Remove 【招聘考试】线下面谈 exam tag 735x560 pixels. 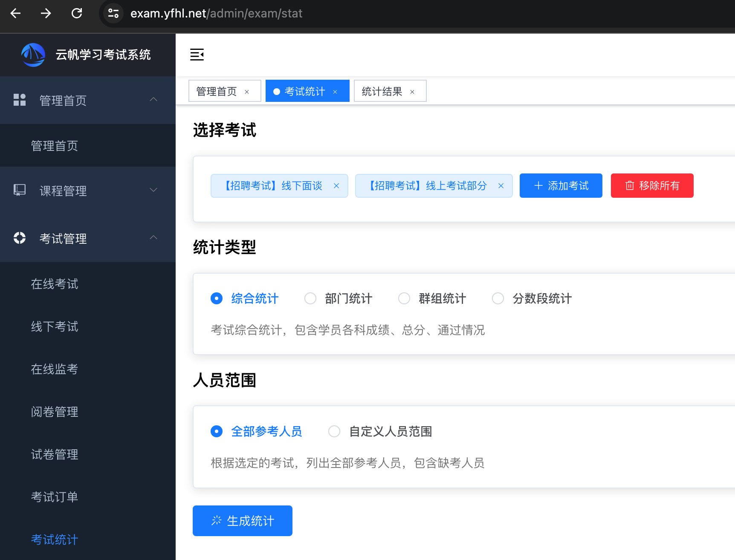pos(336,186)
